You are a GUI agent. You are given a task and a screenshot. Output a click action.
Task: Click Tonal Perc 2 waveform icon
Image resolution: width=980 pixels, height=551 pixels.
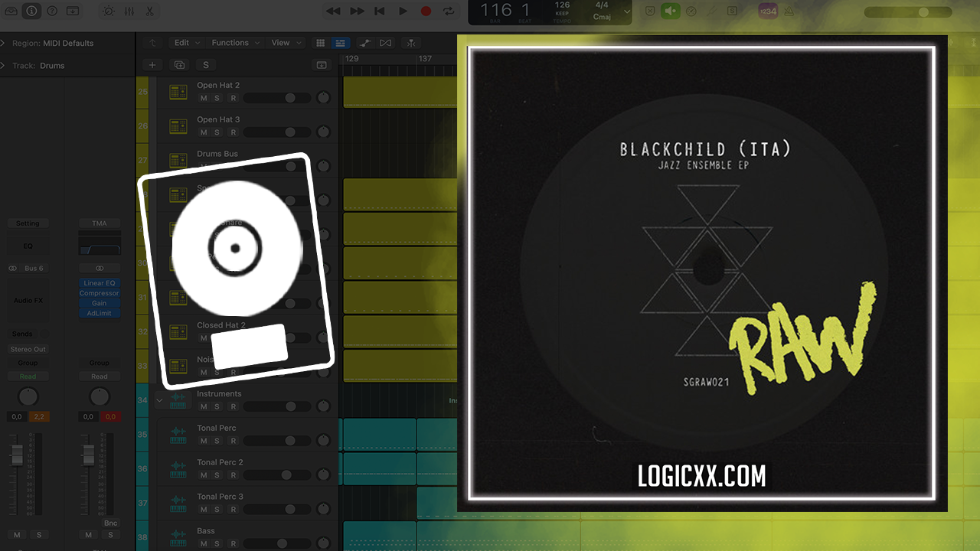pyautogui.click(x=178, y=469)
